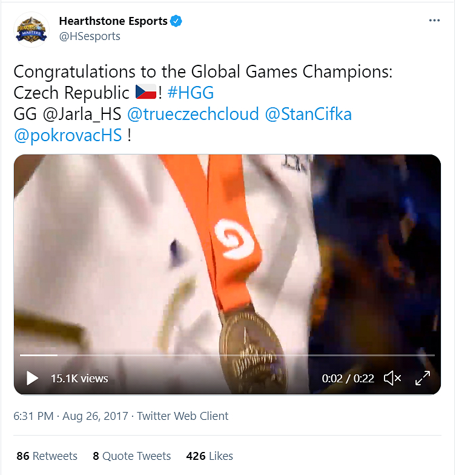476x475 pixels.
Task: Open the tweet's three-dot more menu
Action: coord(434,21)
